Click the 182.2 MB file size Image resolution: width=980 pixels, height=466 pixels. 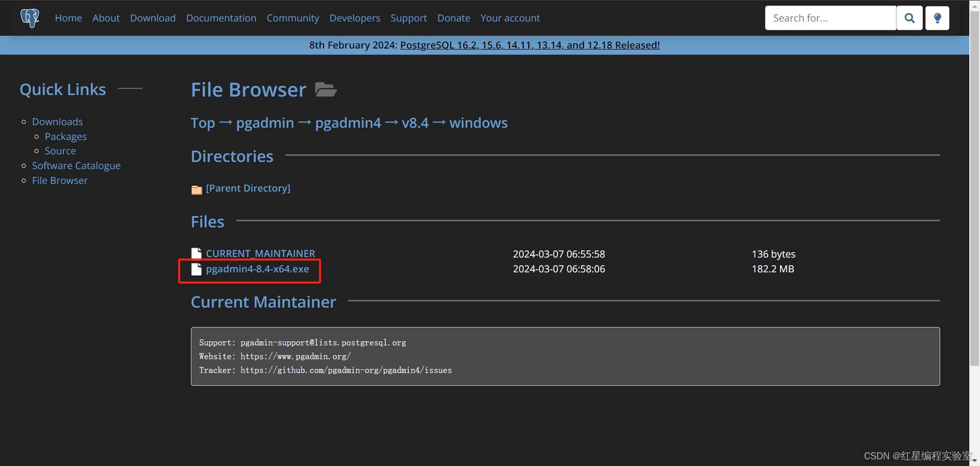point(773,269)
